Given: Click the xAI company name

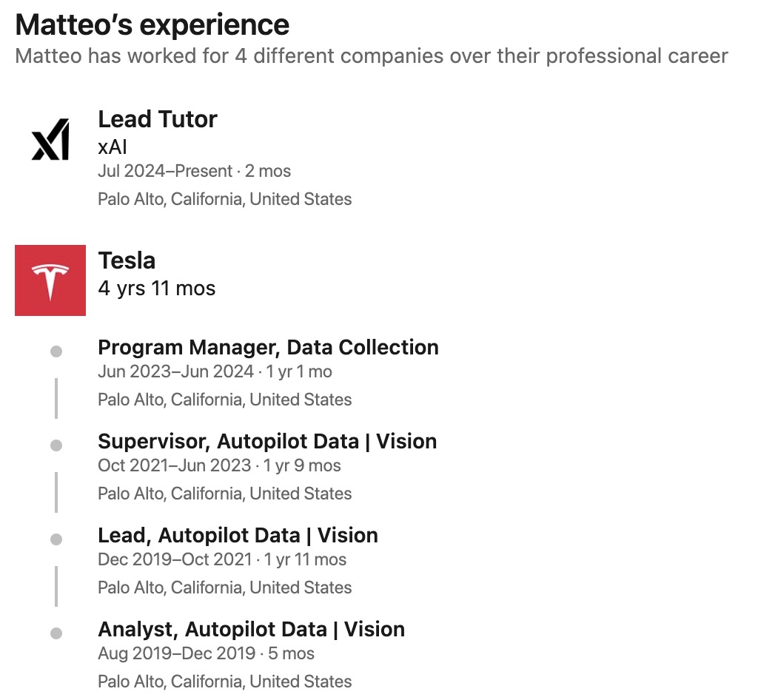Looking at the screenshot, I should pos(113,147).
